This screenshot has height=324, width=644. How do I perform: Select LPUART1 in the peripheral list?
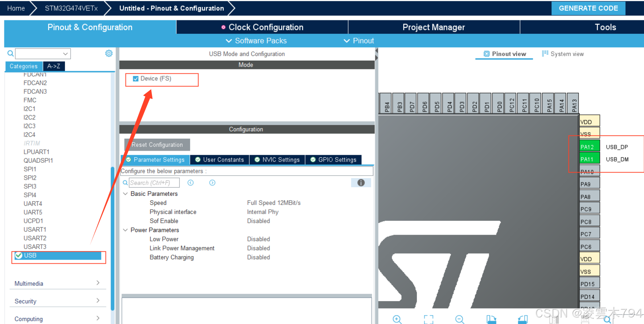36,152
